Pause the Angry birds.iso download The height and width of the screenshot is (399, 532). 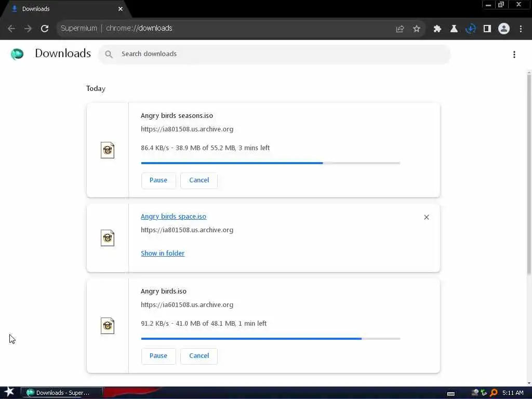(x=158, y=356)
